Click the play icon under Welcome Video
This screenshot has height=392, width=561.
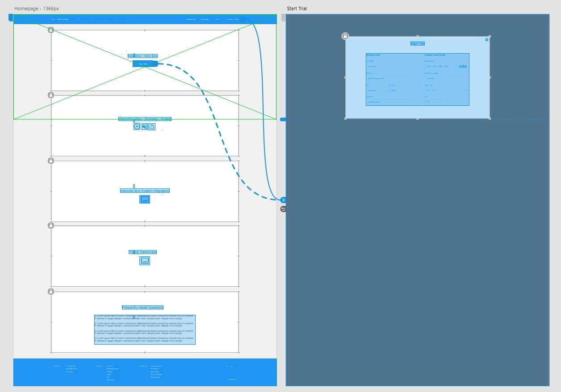click(x=137, y=127)
